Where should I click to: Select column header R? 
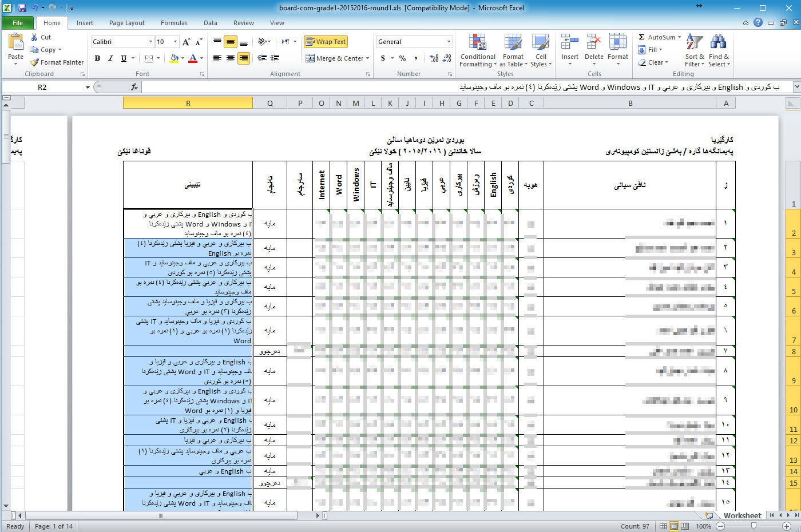(188, 104)
